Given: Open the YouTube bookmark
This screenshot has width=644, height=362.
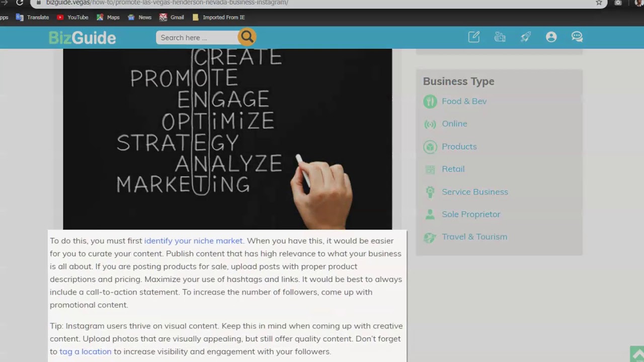Looking at the screenshot, I should click(x=72, y=17).
